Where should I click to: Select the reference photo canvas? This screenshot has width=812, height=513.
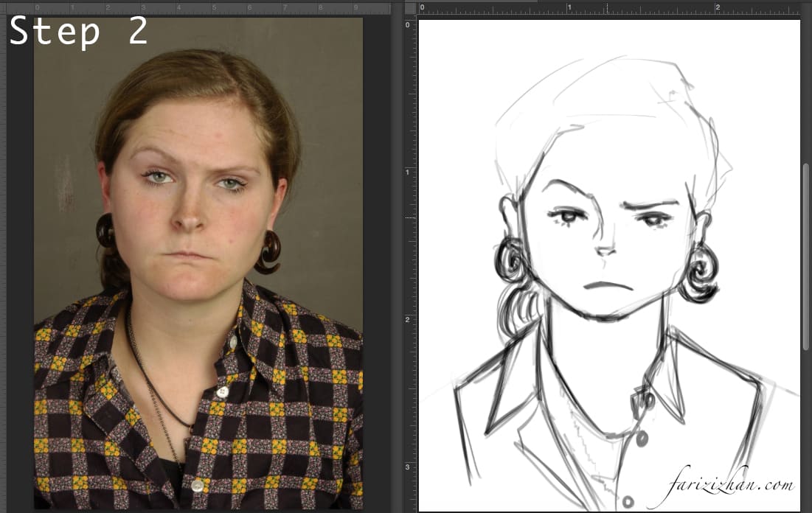click(198, 263)
